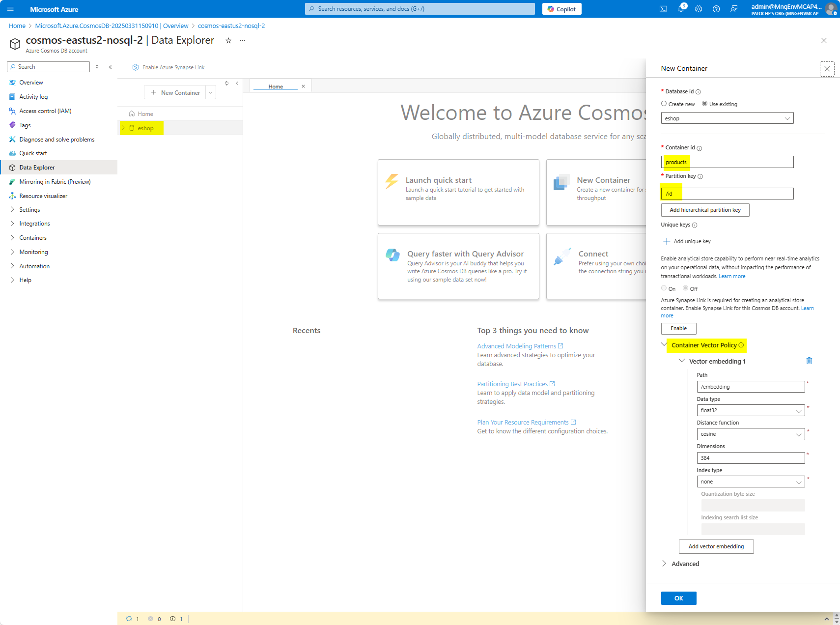Switch to the Home tab
Screen dimensions: 840x625
click(x=276, y=86)
